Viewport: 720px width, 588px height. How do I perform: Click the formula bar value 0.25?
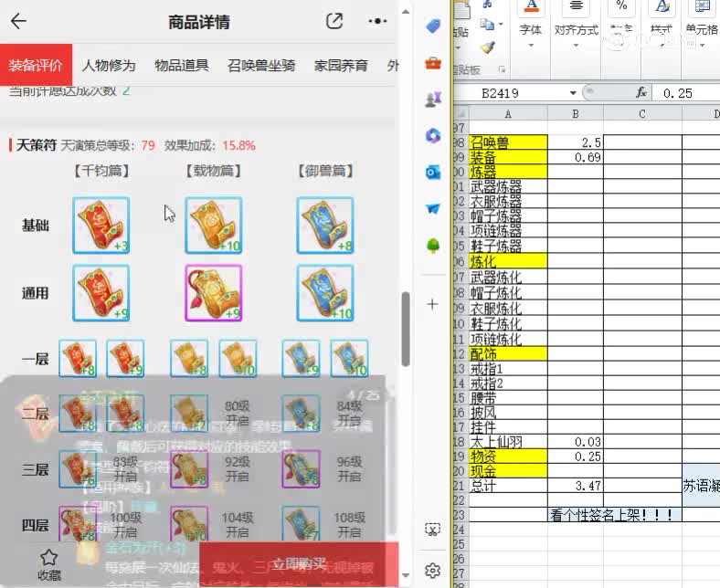677,93
